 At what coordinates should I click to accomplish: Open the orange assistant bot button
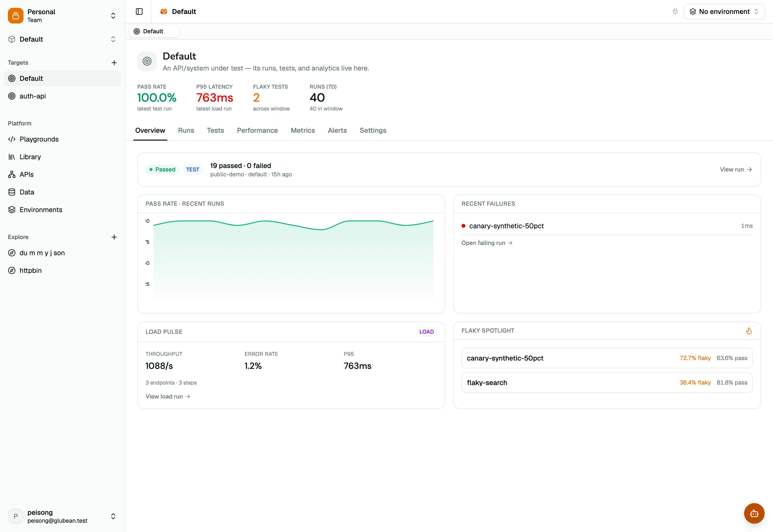754,513
